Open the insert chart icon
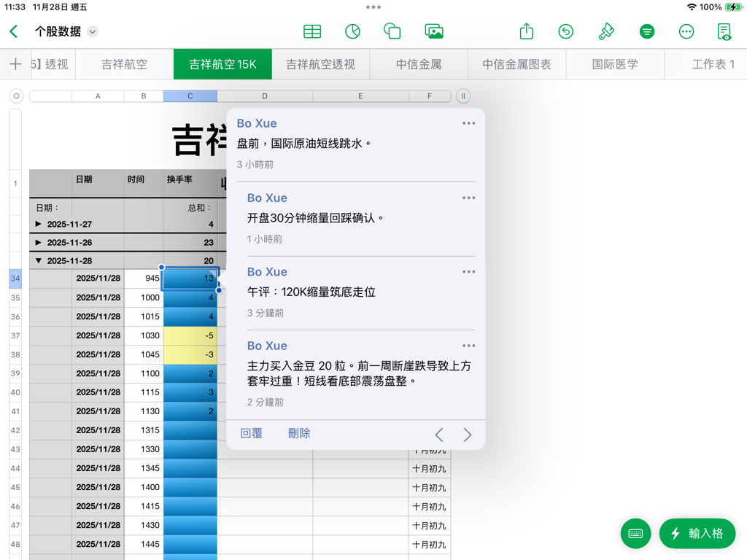Viewport: 747px width, 560px height. coord(352,31)
